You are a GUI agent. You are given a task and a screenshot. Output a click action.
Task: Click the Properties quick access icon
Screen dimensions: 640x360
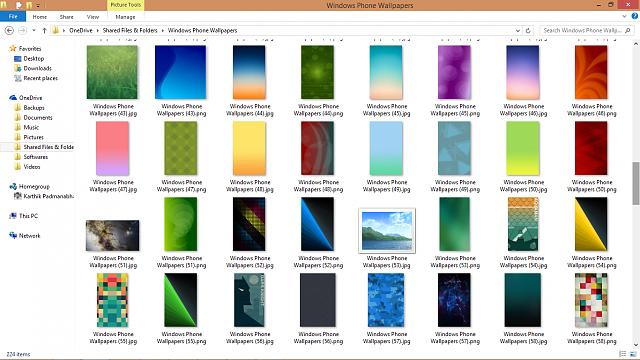point(19,5)
